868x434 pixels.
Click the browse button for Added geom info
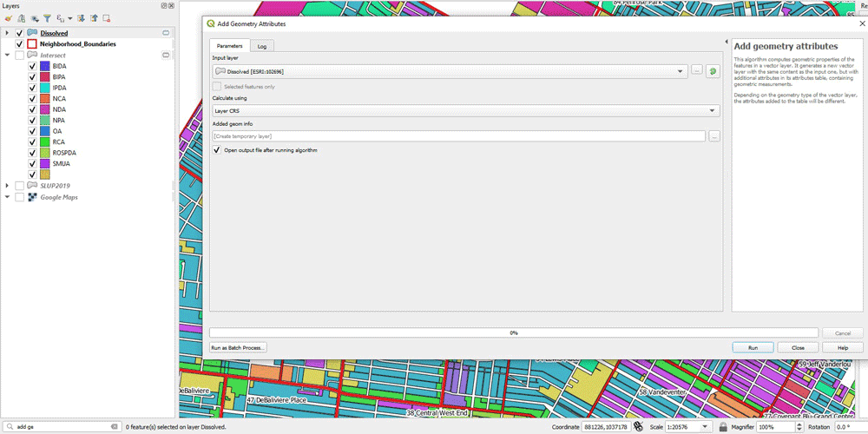[714, 136]
